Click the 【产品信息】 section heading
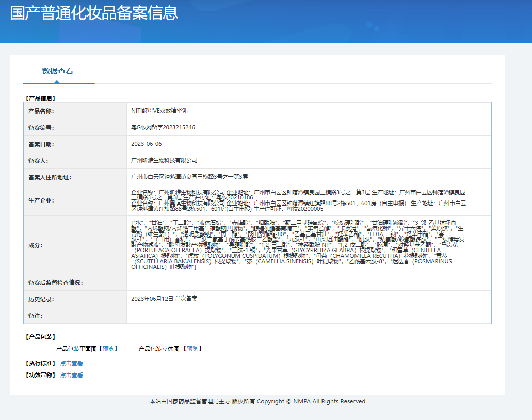Viewport: 532px width, 420px height. (x=40, y=98)
